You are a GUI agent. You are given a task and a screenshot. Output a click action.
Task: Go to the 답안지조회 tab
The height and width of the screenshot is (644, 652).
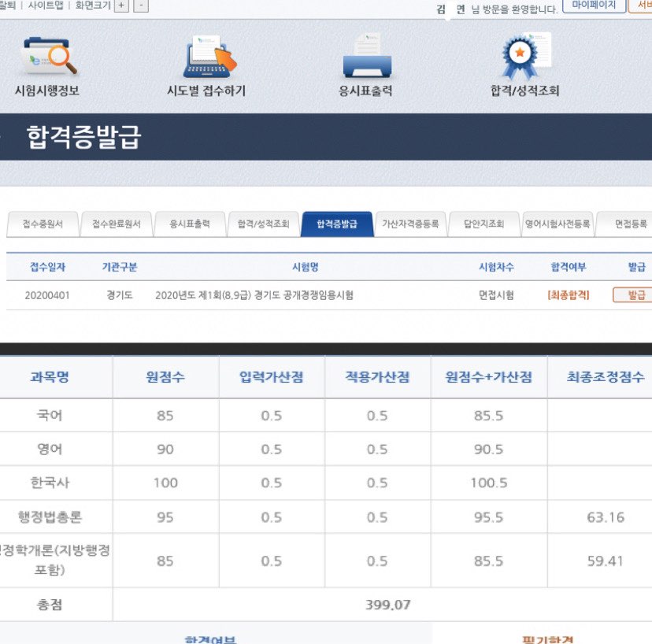coord(484,224)
